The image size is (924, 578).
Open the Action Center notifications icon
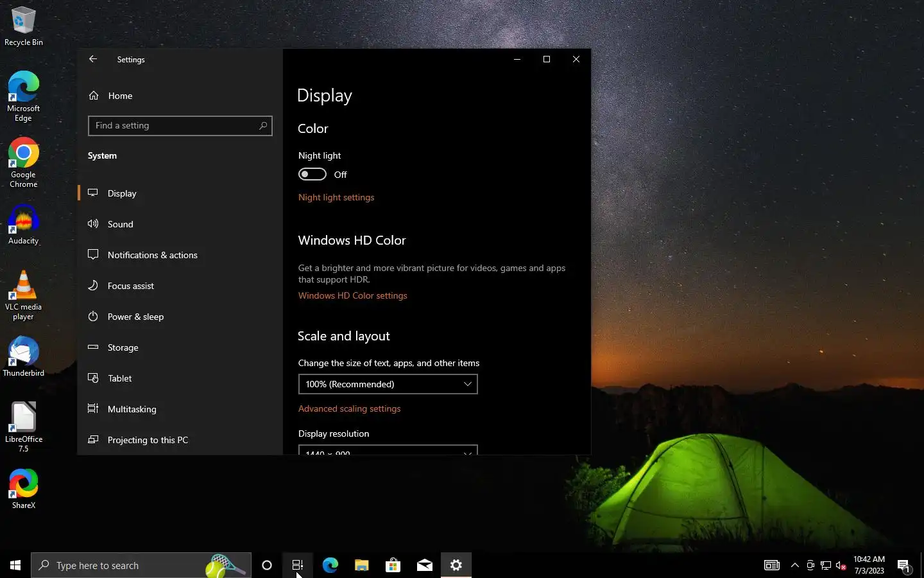click(904, 565)
